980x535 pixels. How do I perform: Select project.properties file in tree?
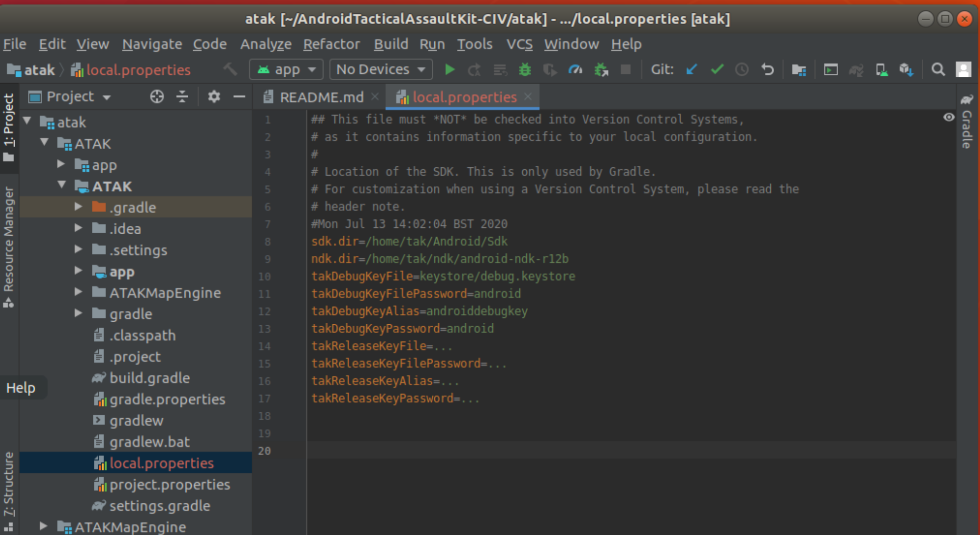coord(170,485)
